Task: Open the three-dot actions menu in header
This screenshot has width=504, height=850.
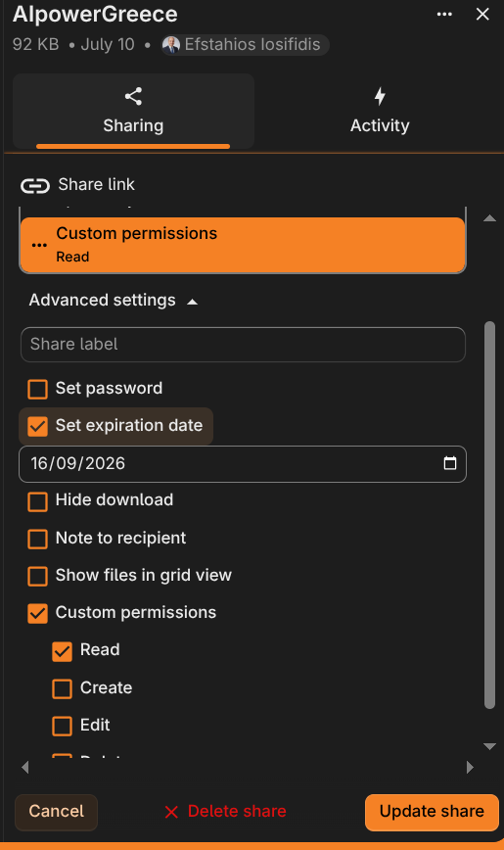Action: [x=444, y=15]
